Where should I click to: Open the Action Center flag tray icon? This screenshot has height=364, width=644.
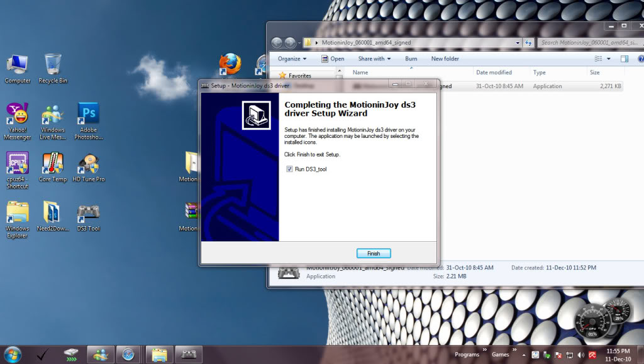[558, 355]
